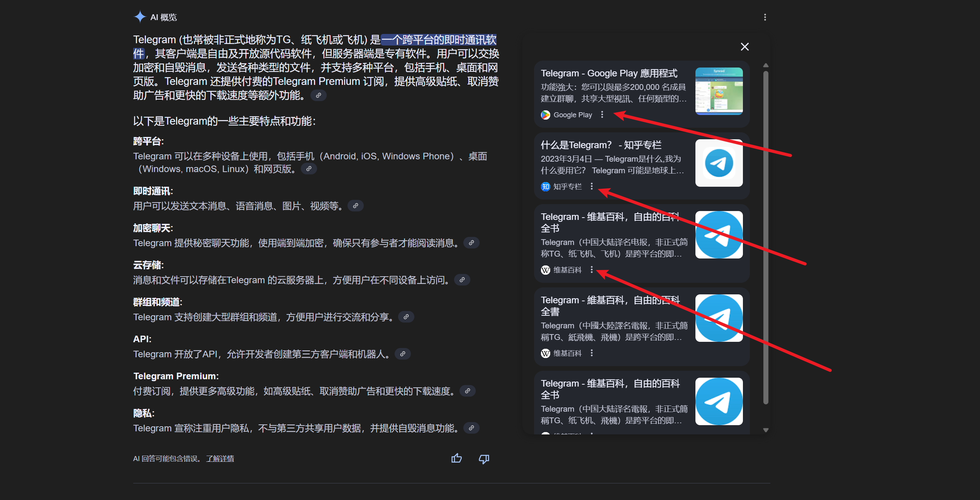The width and height of the screenshot is (980, 500).
Task: Open AI overview three-dot options menu
Action: click(765, 17)
